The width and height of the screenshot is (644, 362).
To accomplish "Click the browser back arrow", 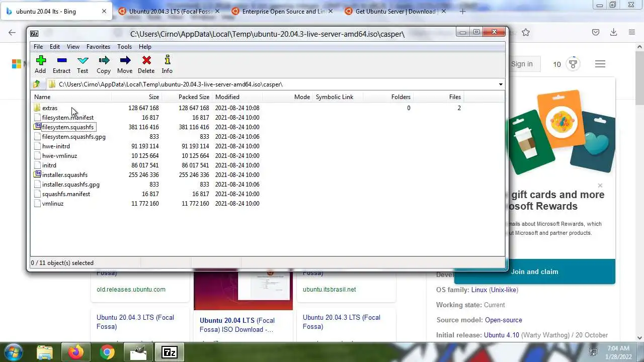I will [x=12, y=32].
